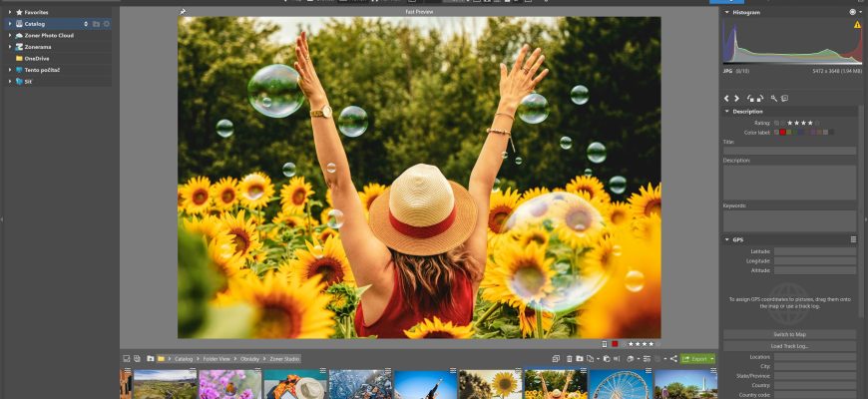
Task: Go to previous photo arrow
Action: (726, 98)
